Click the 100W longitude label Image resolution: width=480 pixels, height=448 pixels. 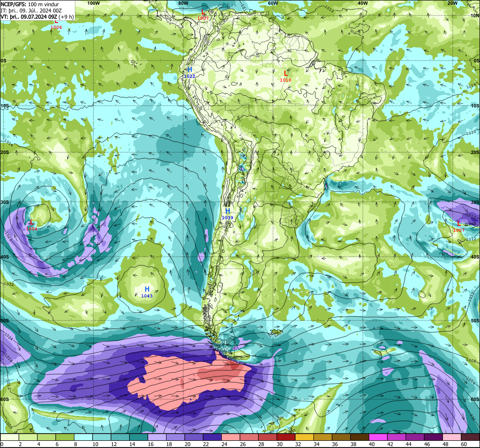pyautogui.click(x=94, y=3)
